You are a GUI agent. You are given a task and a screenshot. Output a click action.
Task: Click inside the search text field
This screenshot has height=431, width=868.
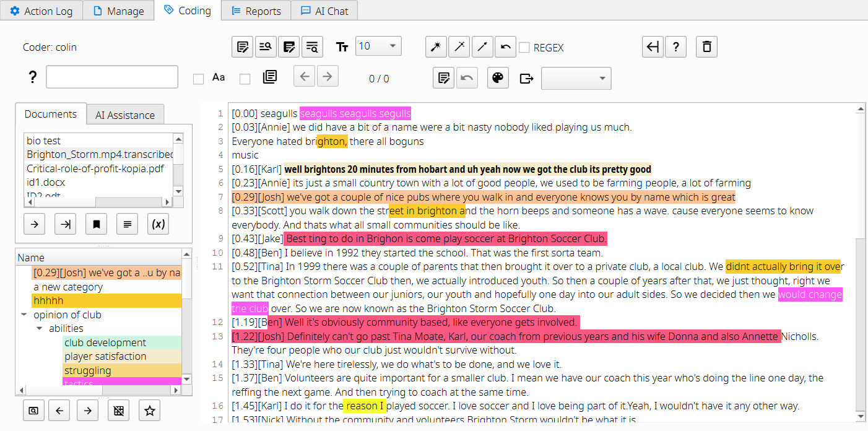point(112,77)
